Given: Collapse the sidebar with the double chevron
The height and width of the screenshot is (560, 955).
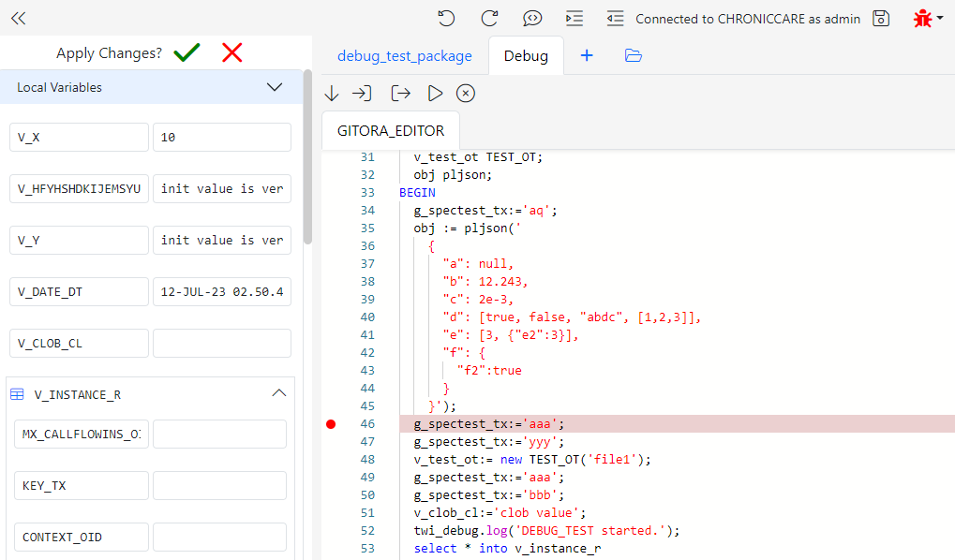Looking at the screenshot, I should [18, 17].
